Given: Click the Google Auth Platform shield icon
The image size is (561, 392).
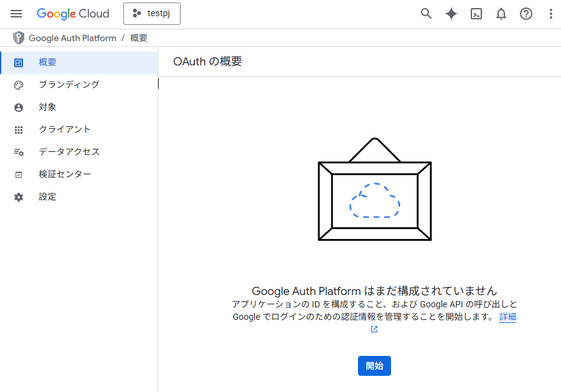Looking at the screenshot, I should [19, 38].
